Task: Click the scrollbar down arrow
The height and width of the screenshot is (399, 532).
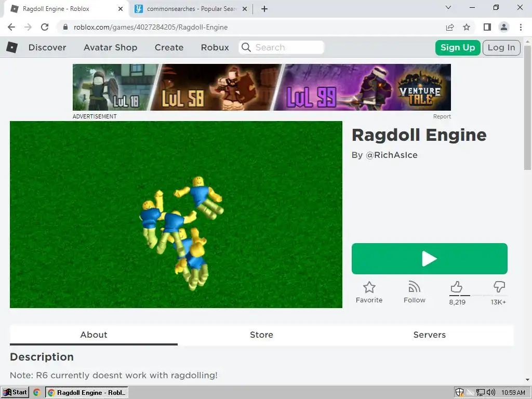Action: 527,380
